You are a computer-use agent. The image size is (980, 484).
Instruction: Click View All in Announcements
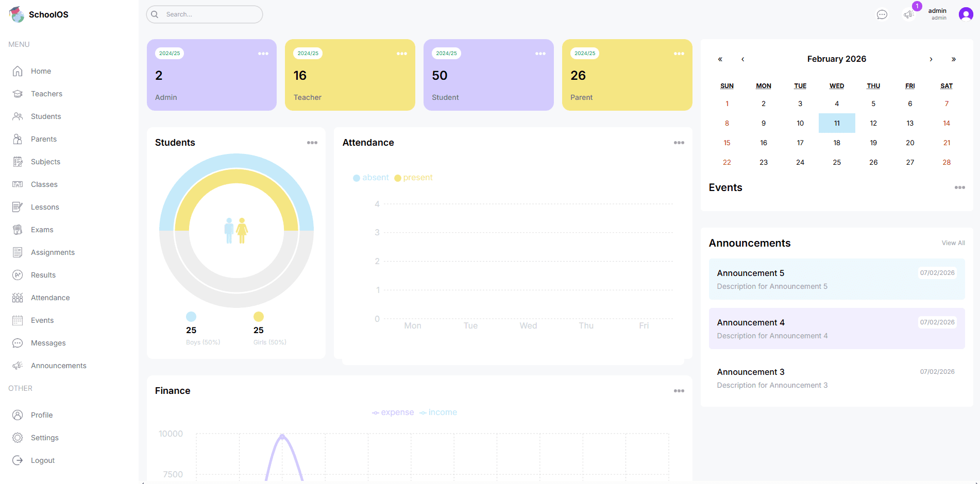pyautogui.click(x=953, y=243)
